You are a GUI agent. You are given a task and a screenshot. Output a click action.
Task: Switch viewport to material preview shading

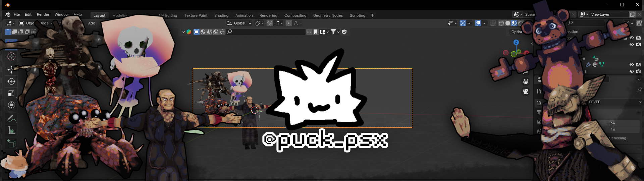point(514,23)
